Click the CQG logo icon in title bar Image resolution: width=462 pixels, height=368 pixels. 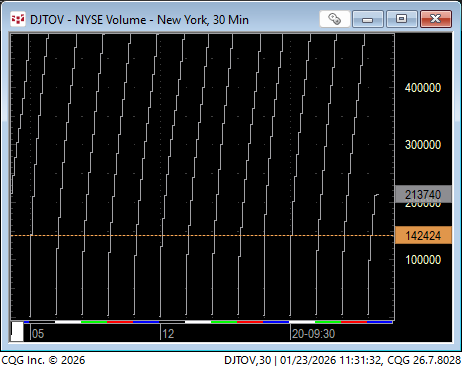18,19
